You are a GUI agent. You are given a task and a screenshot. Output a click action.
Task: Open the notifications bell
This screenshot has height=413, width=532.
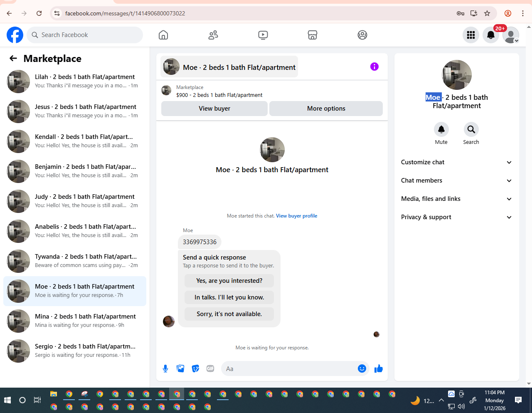tap(491, 35)
